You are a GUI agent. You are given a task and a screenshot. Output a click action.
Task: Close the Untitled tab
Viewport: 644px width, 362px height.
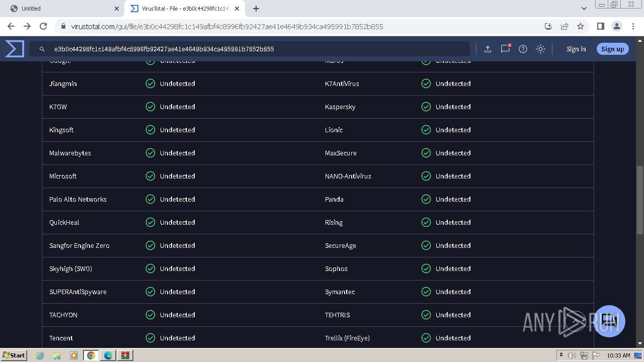point(117,9)
